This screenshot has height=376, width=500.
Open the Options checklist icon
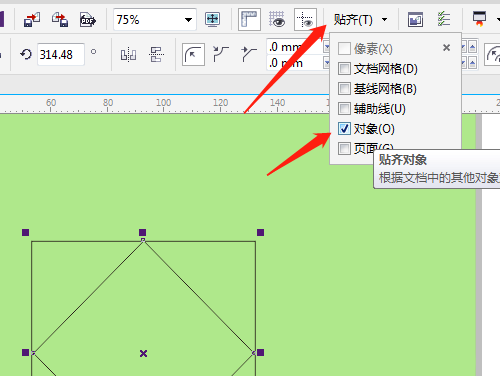(x=444, y=19)
